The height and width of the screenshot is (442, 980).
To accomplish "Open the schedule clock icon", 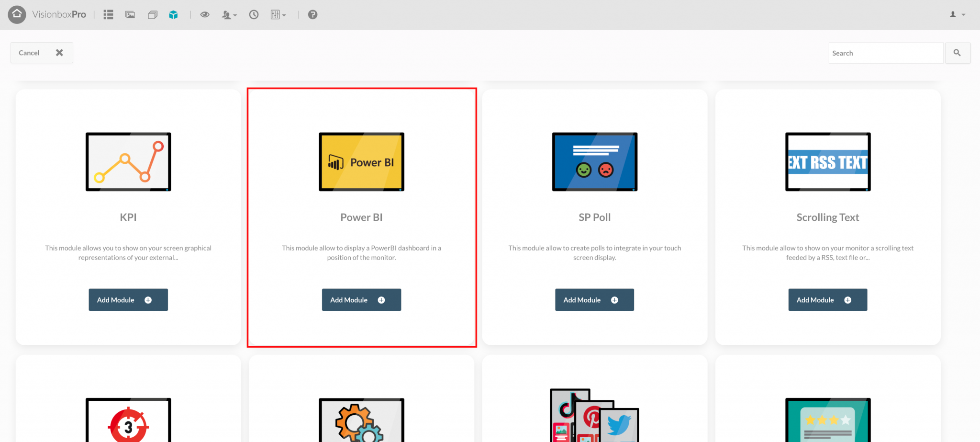I will pyautogui.click(x=254, y=14).
